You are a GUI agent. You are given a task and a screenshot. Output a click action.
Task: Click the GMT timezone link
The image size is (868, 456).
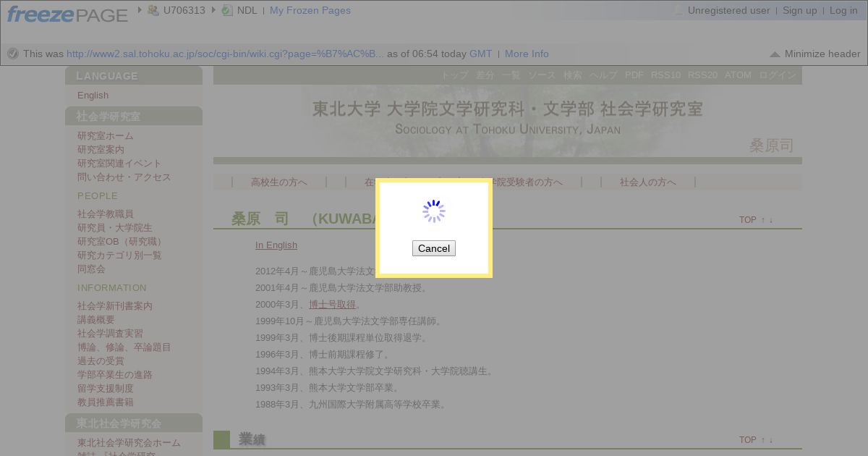coord(480,54)
